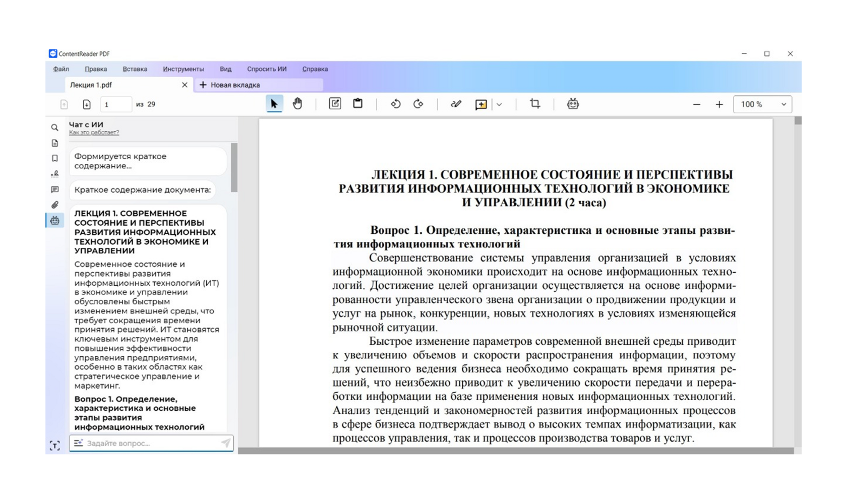Close the Лекция 1.pdf tab
This screenshot has width=847, height=504.
[185, 85]
